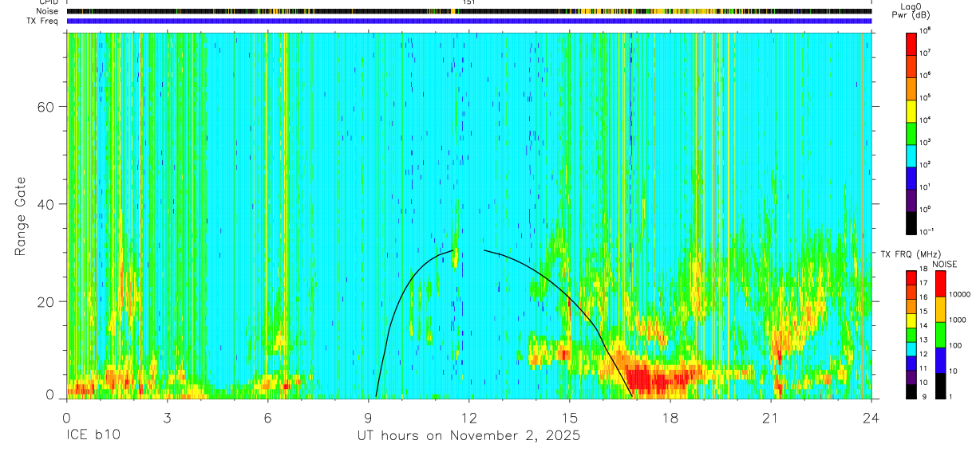
Task: Click the "UT hours on November 2, 2025" label
Action: [x=468, y=436]
